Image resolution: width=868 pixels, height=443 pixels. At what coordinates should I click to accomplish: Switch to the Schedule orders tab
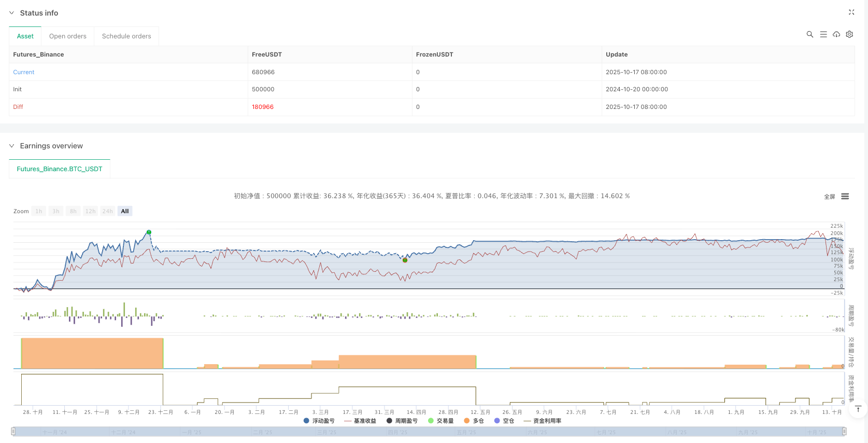coord(126,36)
